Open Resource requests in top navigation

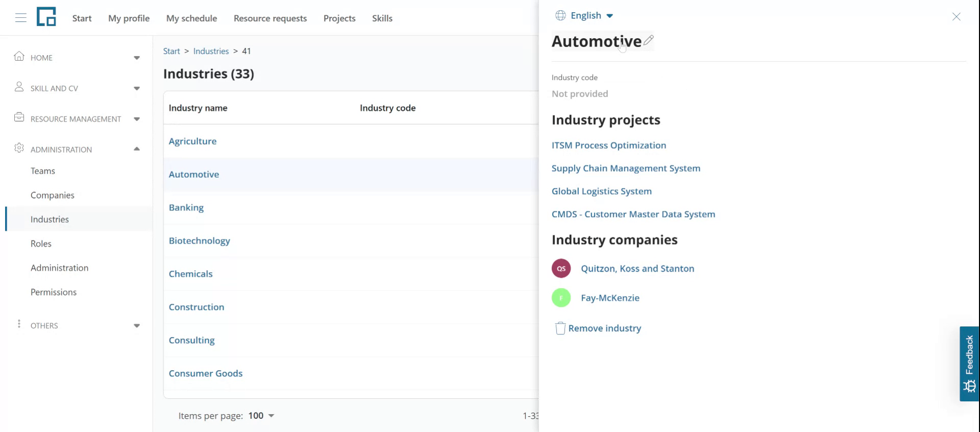click(x=271, y=18)
